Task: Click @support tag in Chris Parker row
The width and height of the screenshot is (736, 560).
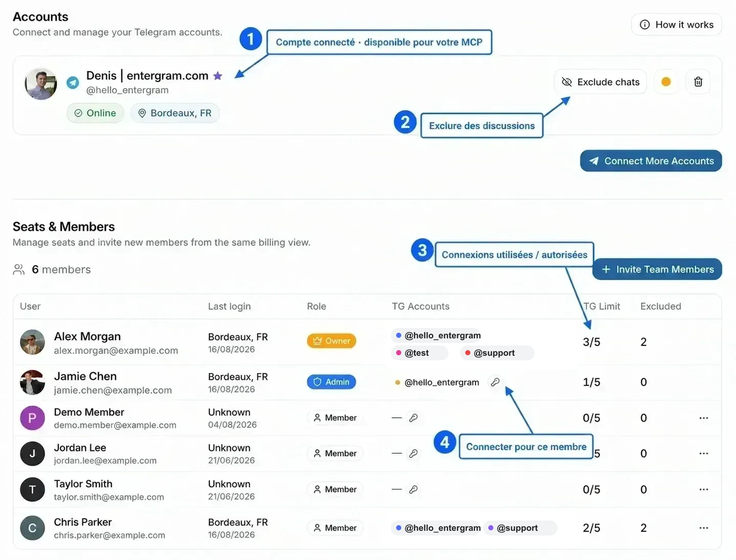Action: coord(520,528)
